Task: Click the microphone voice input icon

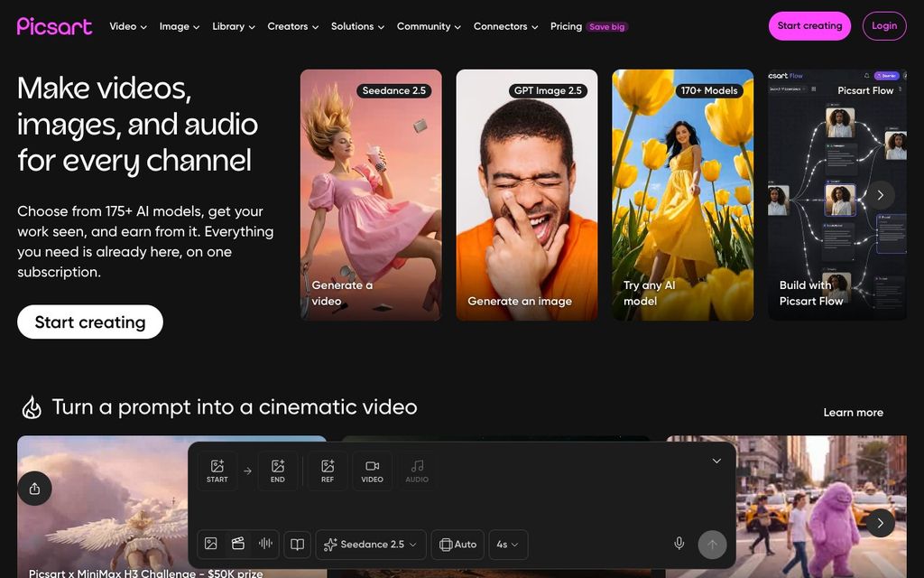Action: pyautogui.click(x=679, y=544)
